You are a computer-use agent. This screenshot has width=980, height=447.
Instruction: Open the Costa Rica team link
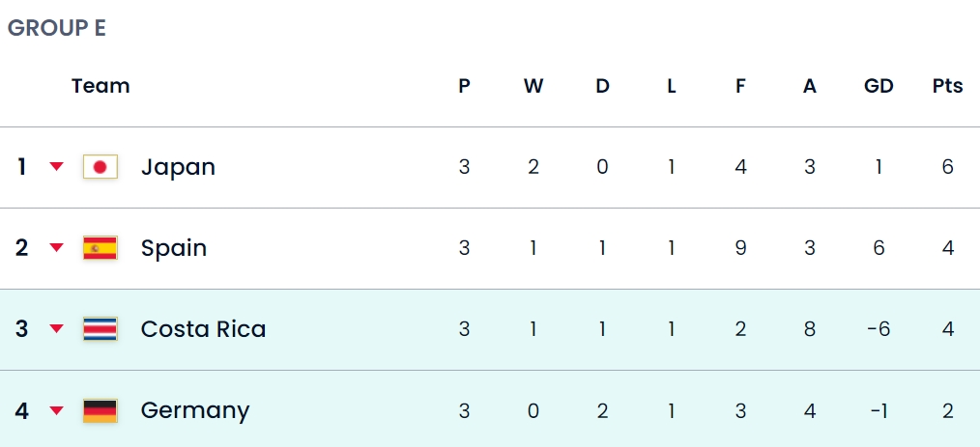(203, 329)
